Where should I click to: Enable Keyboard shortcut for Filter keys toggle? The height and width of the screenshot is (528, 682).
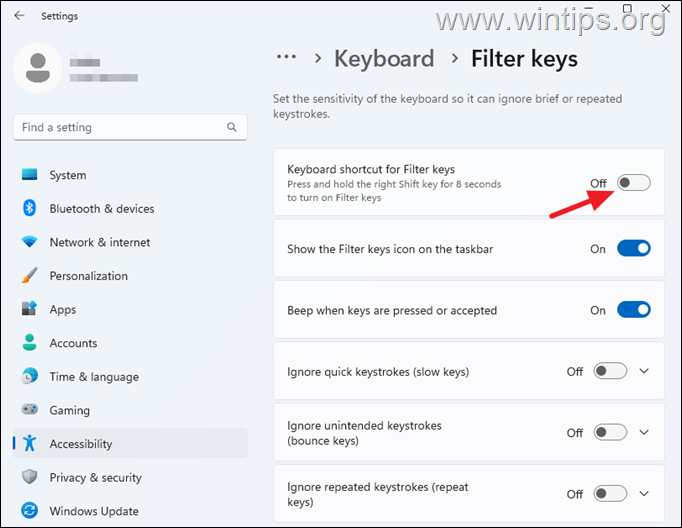(634, 183)
